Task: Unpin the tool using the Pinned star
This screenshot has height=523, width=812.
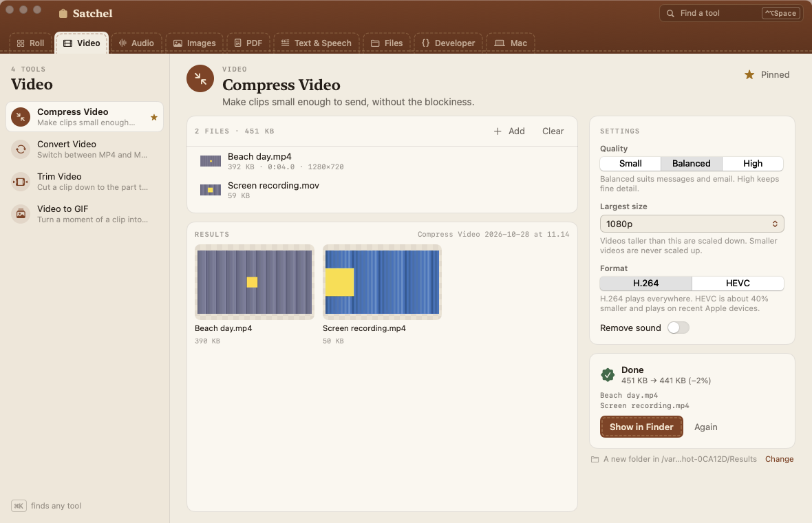Action: coord(749,75)
